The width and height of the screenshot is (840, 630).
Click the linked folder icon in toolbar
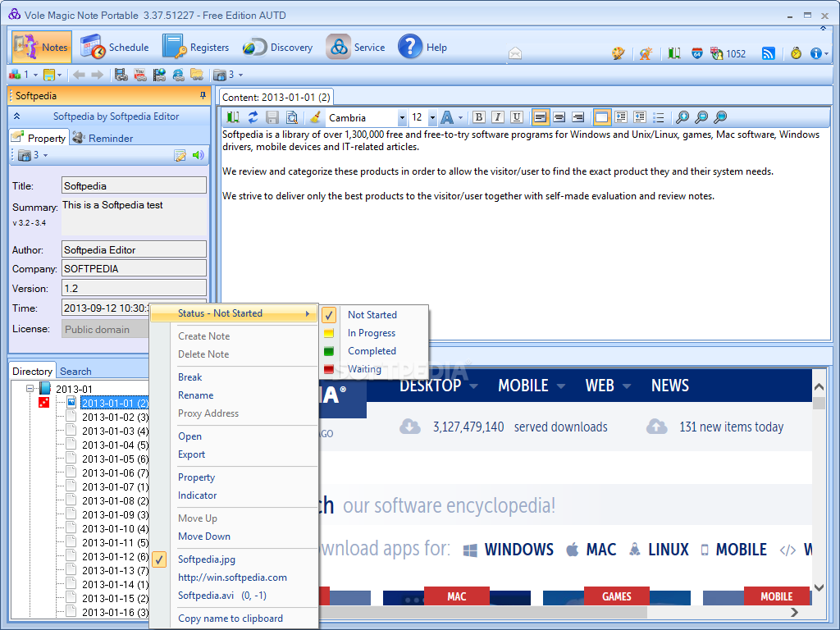click(197, 75)
